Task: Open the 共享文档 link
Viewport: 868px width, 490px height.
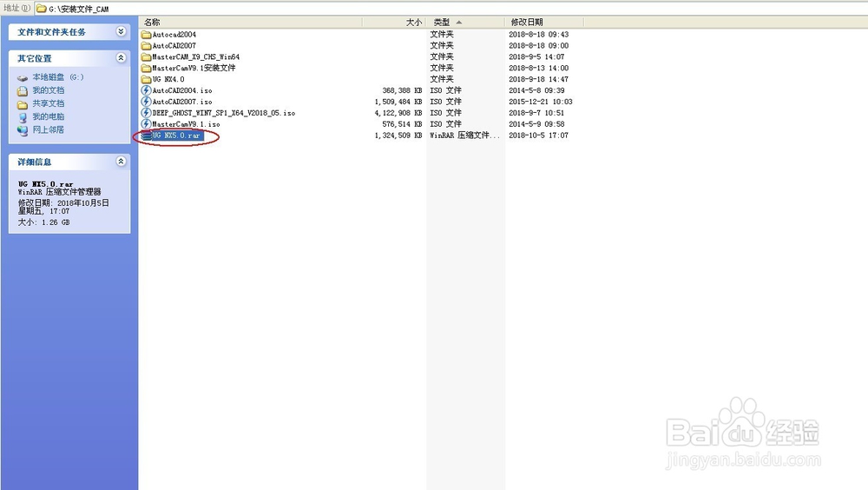Action: [x=48, y=103]
